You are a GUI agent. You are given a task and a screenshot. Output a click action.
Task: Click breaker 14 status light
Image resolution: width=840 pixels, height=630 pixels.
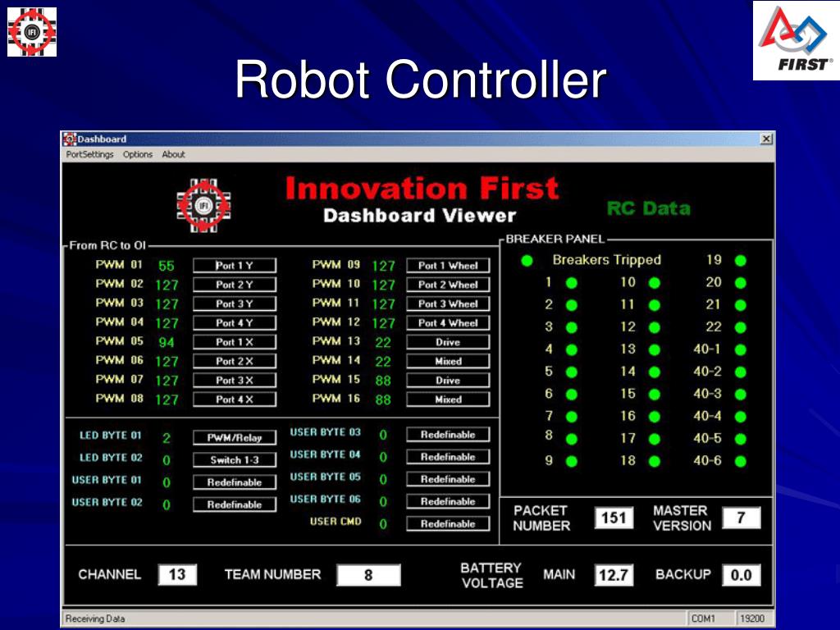(654, 372)
